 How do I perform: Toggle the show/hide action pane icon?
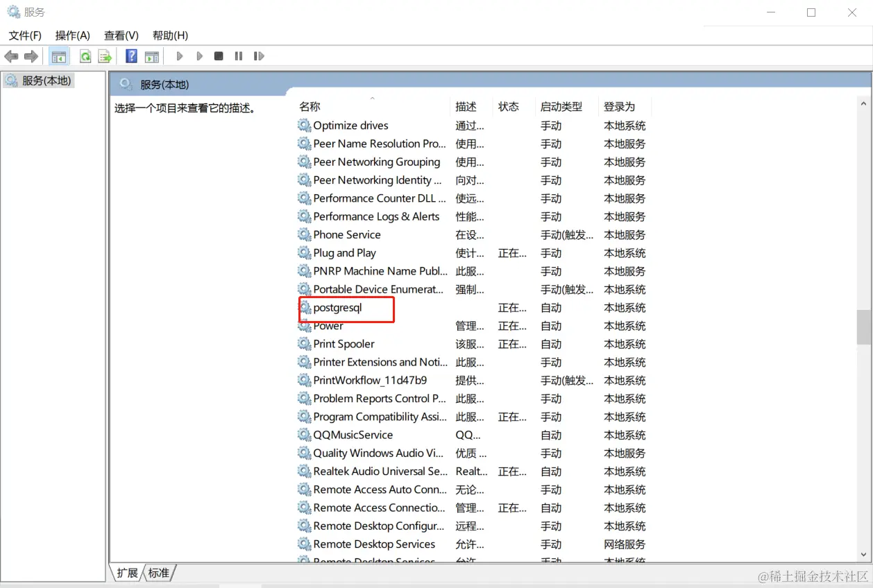pyautogui.click(x=152, y=56)
